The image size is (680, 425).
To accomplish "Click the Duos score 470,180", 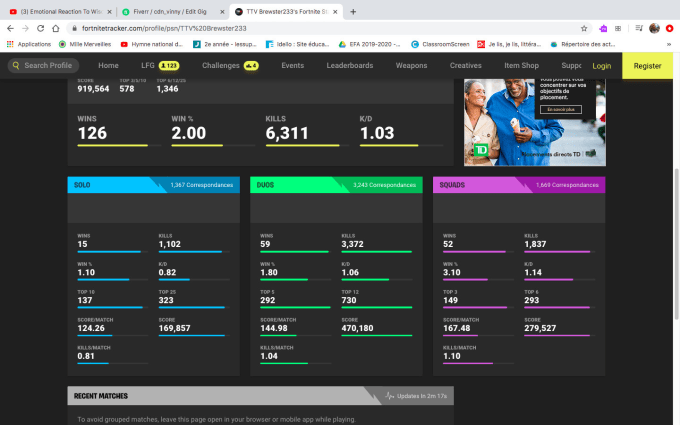I will point(357,328).
